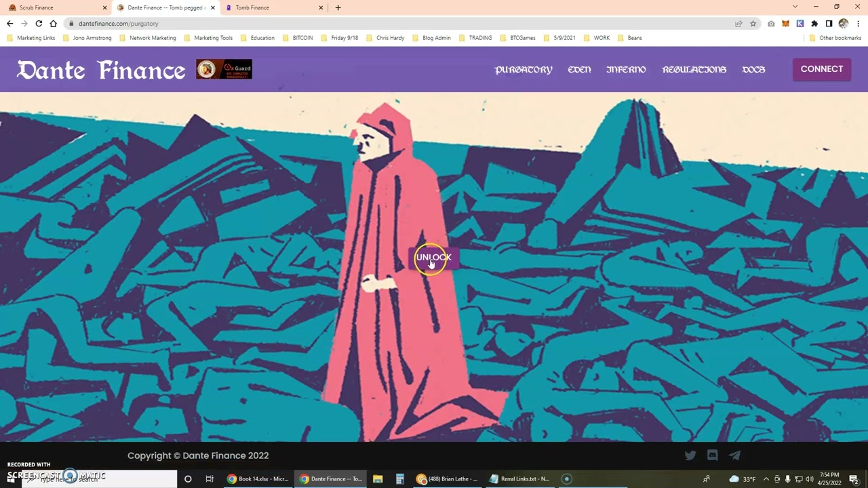Click the Connect wallet button
The height and width of the screenshot is (488, 868).
pos(822,69)
